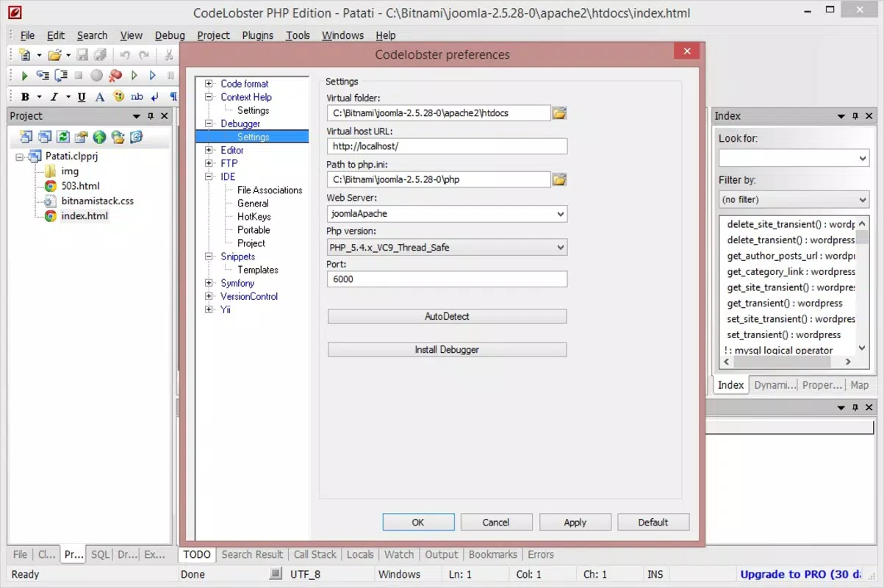Open the Php version combo box
This screenshot has width=884, height=588.
[x=561, y=248]
